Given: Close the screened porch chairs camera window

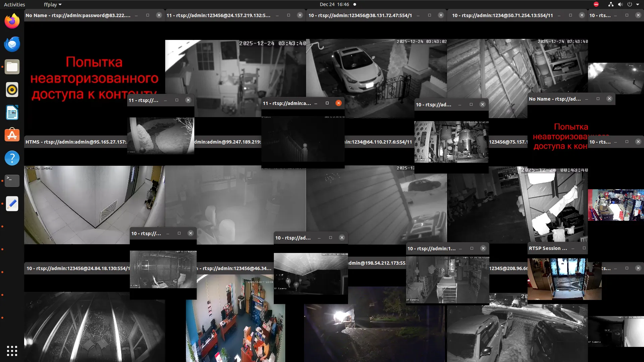Looking at the screenshot, I should point(191,233).
